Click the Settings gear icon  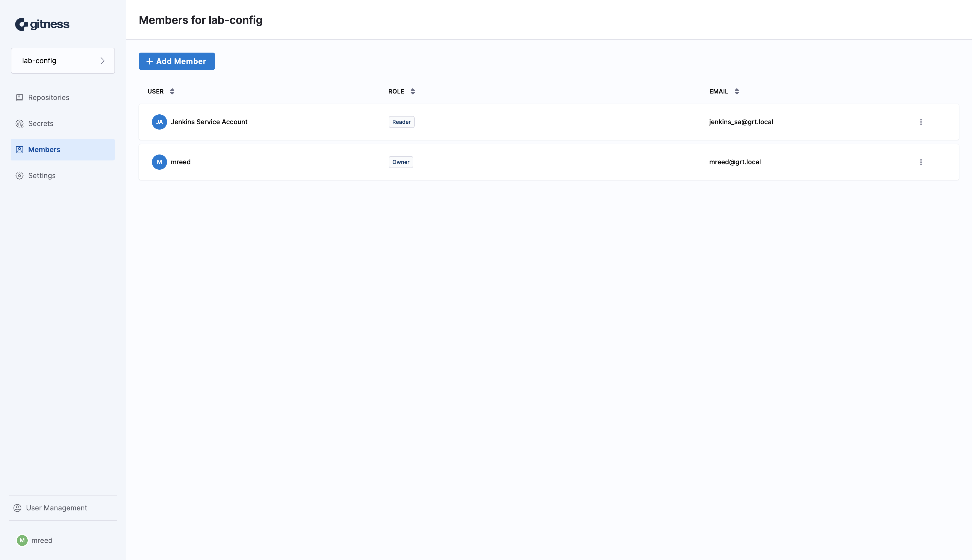click(20, 176)
